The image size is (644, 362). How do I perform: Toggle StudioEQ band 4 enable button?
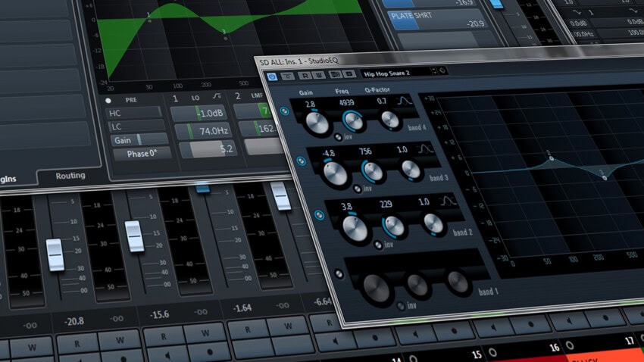(x=284, y=111)
